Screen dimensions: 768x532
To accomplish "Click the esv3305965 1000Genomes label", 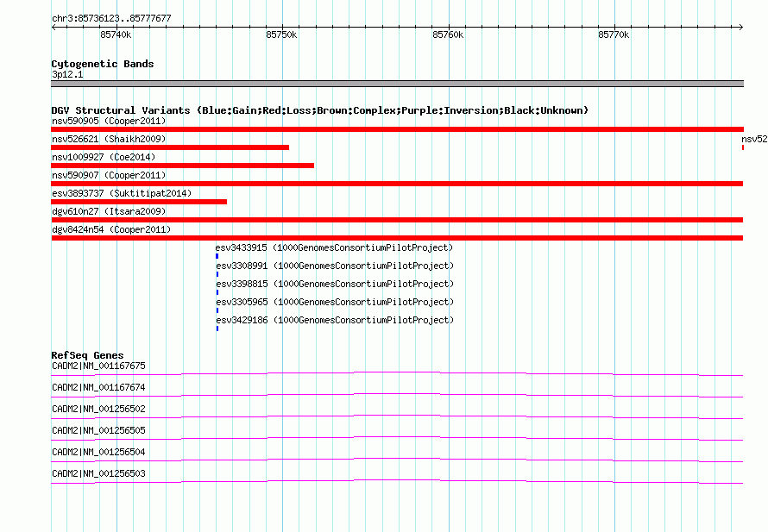I will click(x=335, y=302).
